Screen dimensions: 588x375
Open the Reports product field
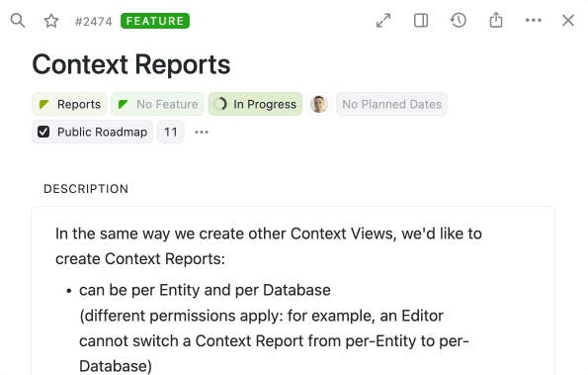point(69,104)
